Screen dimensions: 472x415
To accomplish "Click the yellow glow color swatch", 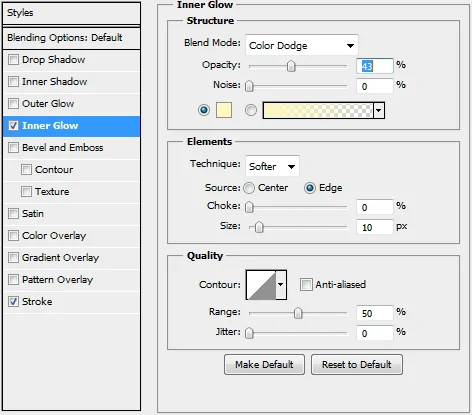I will pos(224,110).
